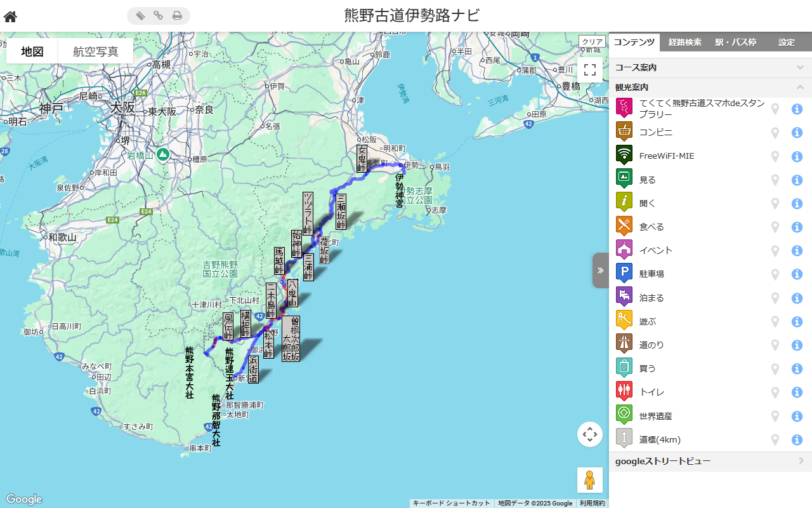The image size is (812, 508).
Task: Click the link chain icon
Action: 159,16
